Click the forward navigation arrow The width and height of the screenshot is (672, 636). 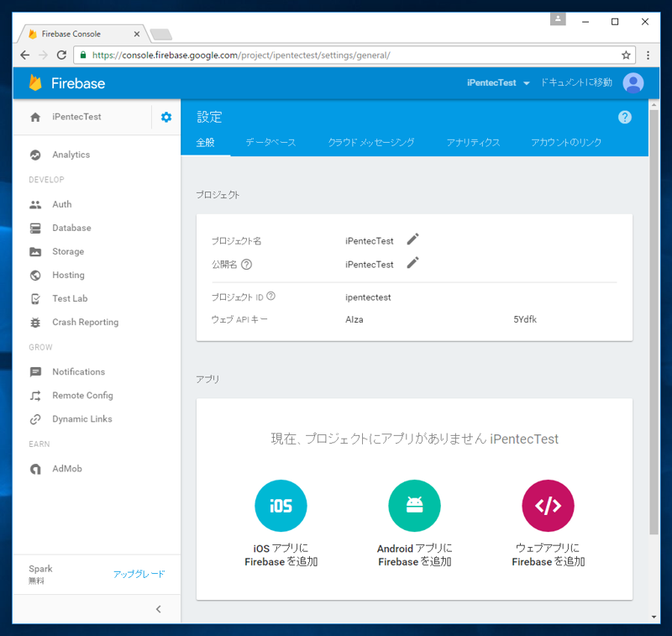(44, 55)
